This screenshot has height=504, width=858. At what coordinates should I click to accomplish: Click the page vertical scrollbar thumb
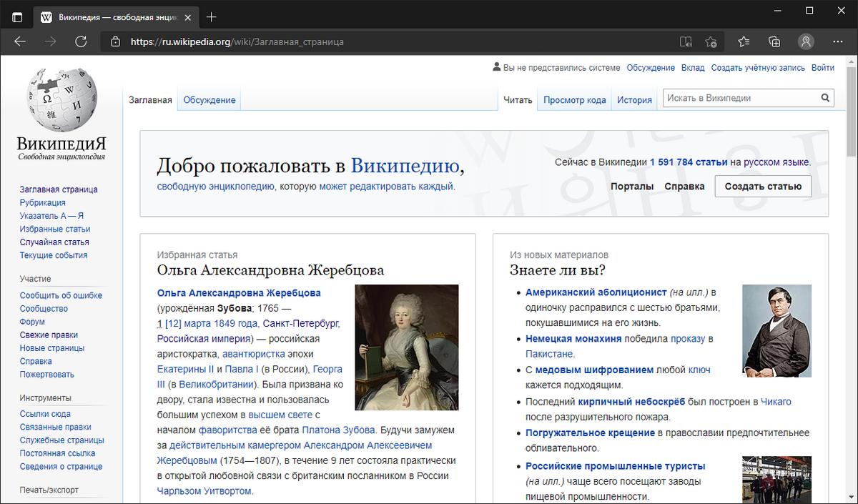point(851,111)
